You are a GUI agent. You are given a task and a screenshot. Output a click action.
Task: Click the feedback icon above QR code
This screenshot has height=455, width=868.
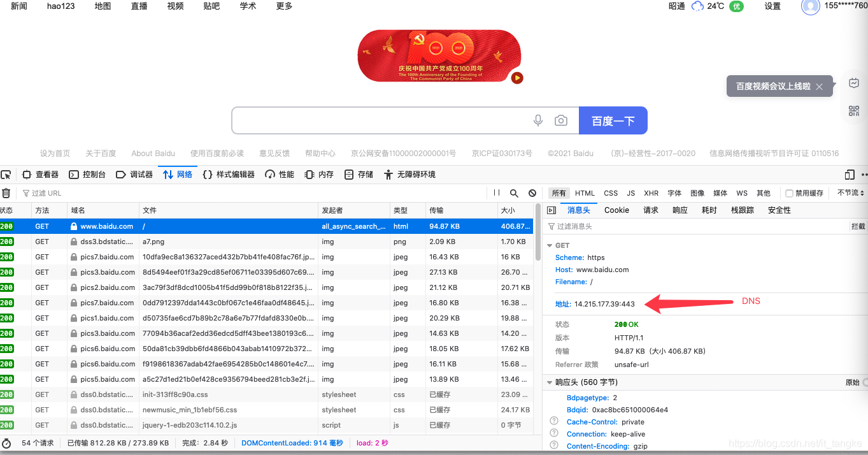click(x=854, y=83)
